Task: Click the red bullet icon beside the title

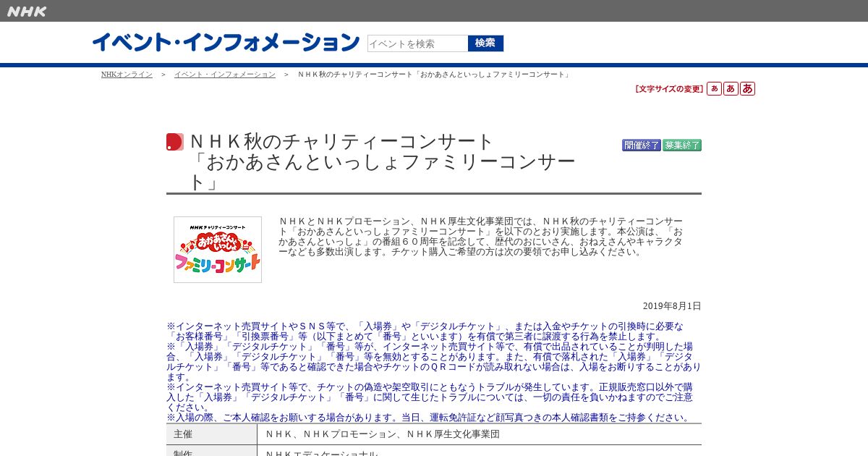Action: (x=174, y=142)
